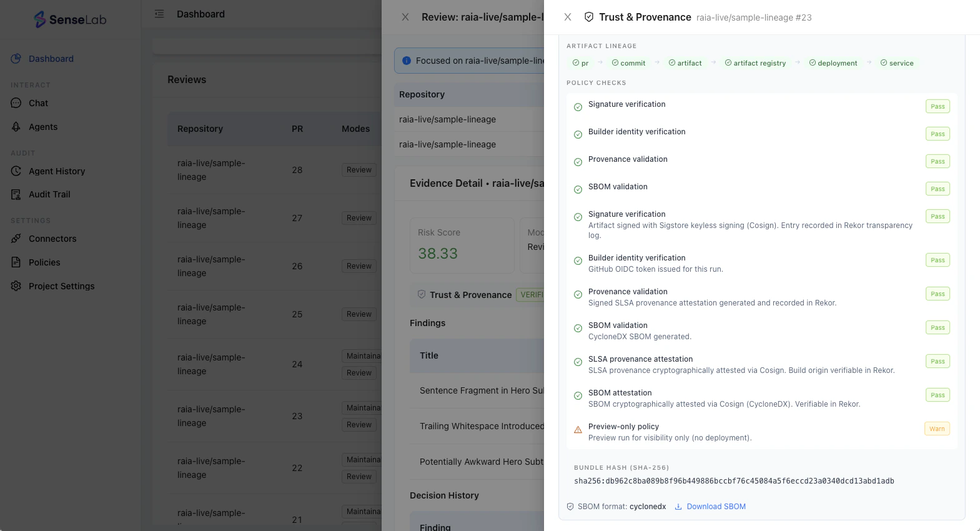
Task: Click the Agents rocket icon
Action: point(16,127)
